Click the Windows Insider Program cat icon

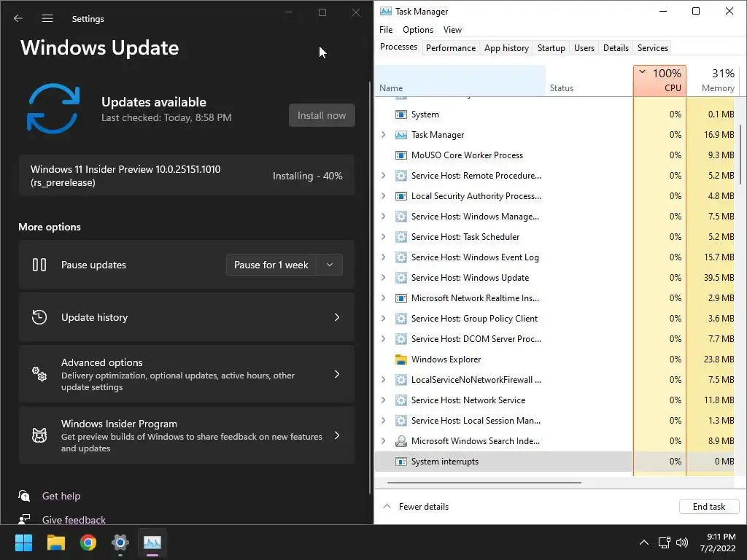coord(39,435)
